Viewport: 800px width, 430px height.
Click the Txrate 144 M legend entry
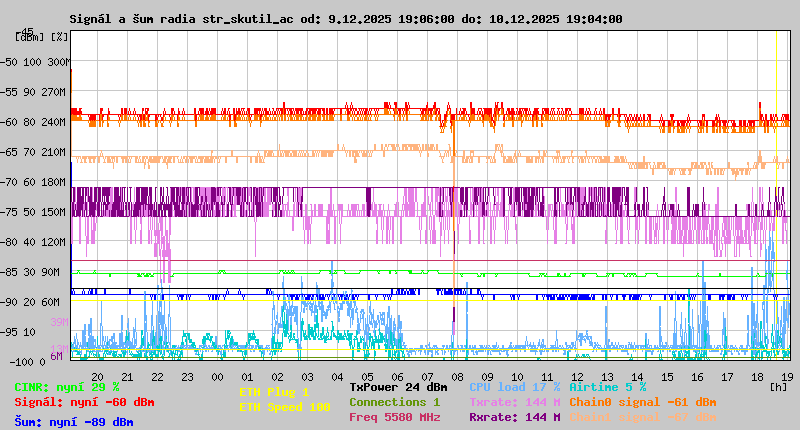(x=514, y=402)
